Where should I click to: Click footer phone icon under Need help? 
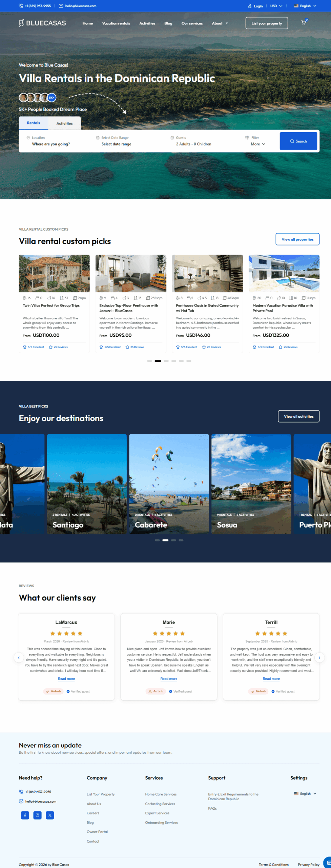click(21, 792)
